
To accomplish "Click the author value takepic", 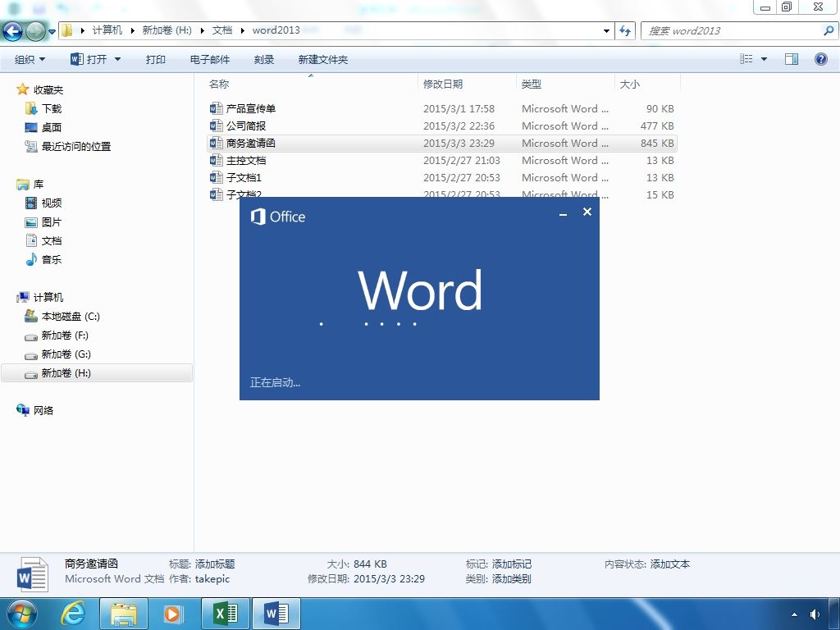I will (212, 578).
